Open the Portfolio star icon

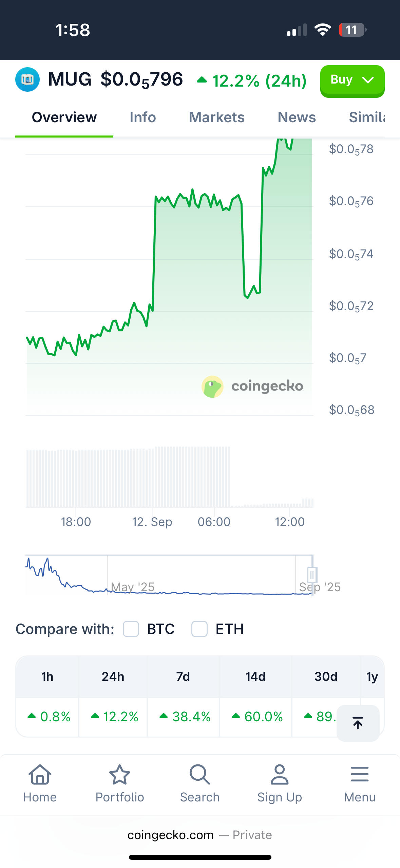tap(120, 775)
